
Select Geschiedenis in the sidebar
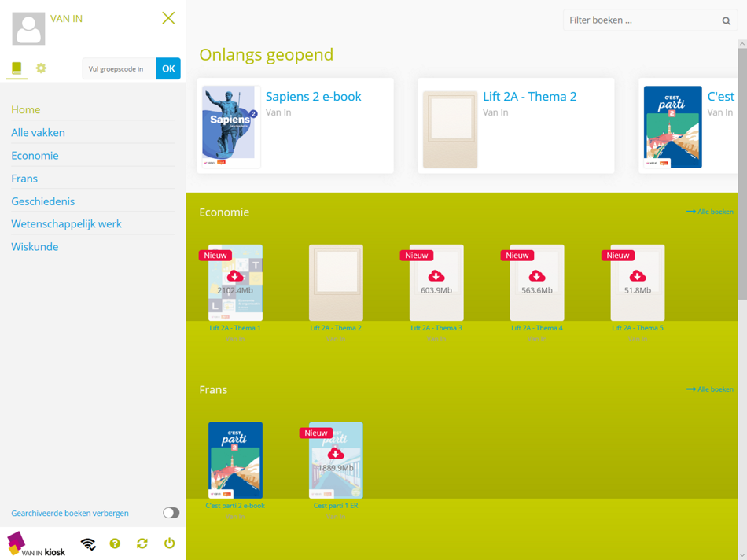click(x=43, y=201)
